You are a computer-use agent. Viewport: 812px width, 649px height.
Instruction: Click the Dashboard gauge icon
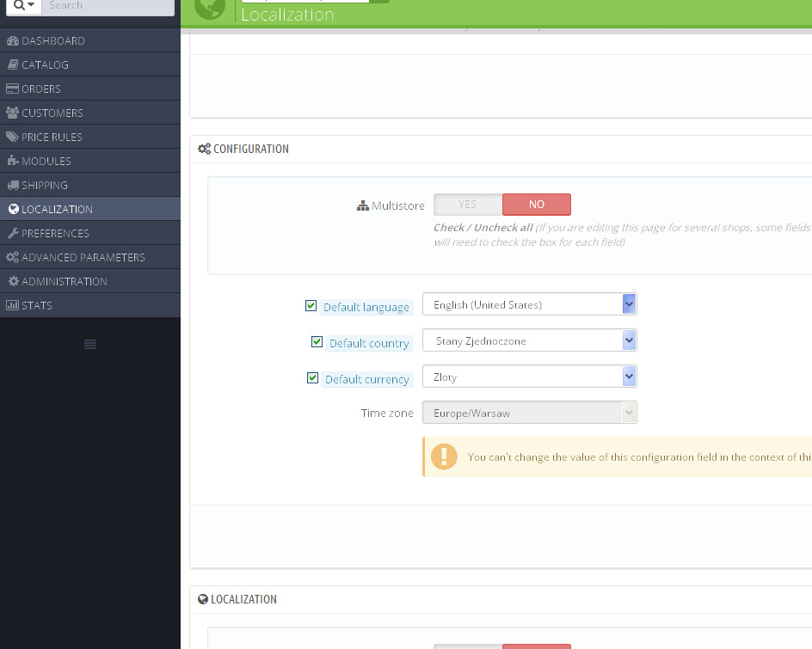coord(12,41)
